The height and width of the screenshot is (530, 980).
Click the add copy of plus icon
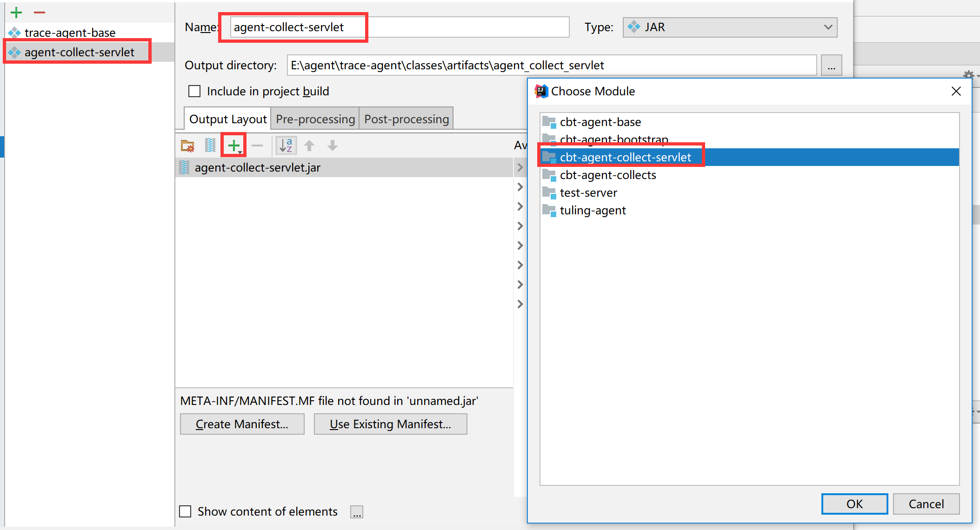pos(233,146)
